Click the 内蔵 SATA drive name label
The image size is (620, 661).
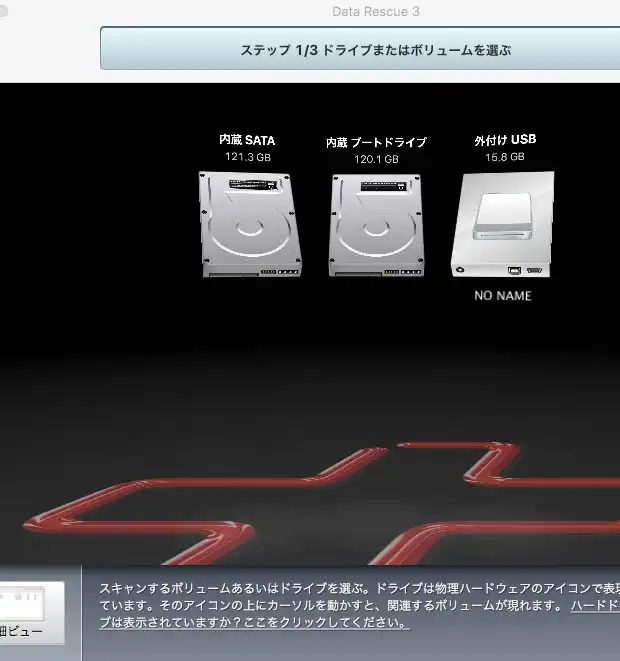tap(247, 140)
